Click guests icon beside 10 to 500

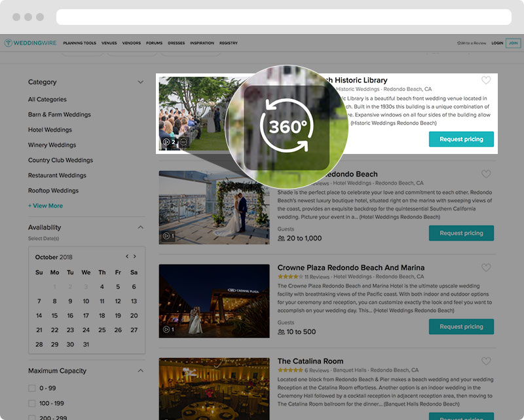click(x=281, y=332)
